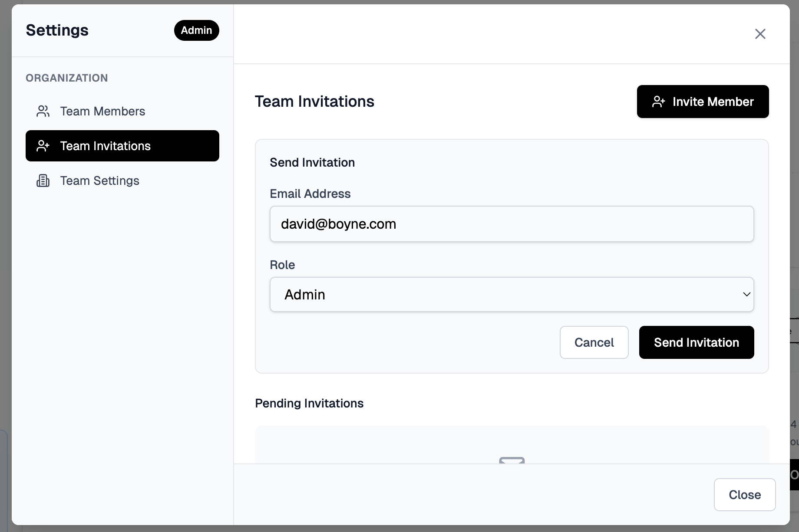Switch to the Team Members section

pyautogui.click(x=102, y=111)
